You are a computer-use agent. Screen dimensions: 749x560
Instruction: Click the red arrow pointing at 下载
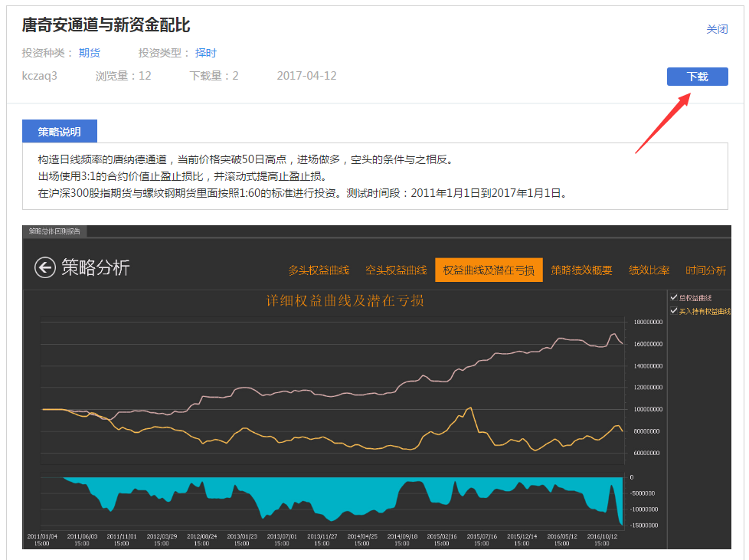pos(663,123)
